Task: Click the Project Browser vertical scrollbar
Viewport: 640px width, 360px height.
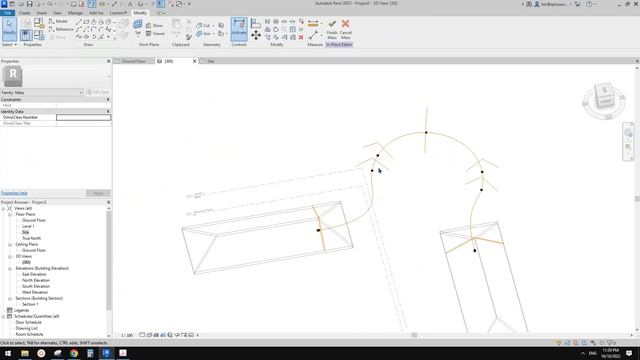Action: tap(109, 260)
